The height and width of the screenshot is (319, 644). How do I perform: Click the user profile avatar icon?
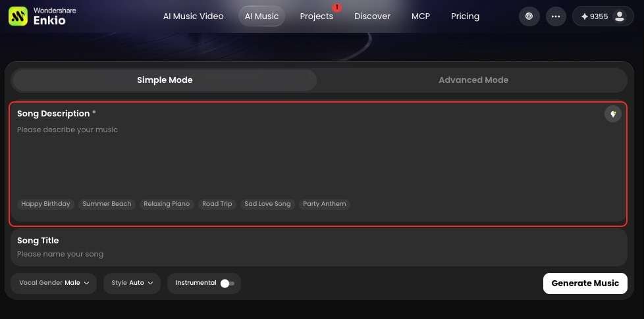point(620,16)
